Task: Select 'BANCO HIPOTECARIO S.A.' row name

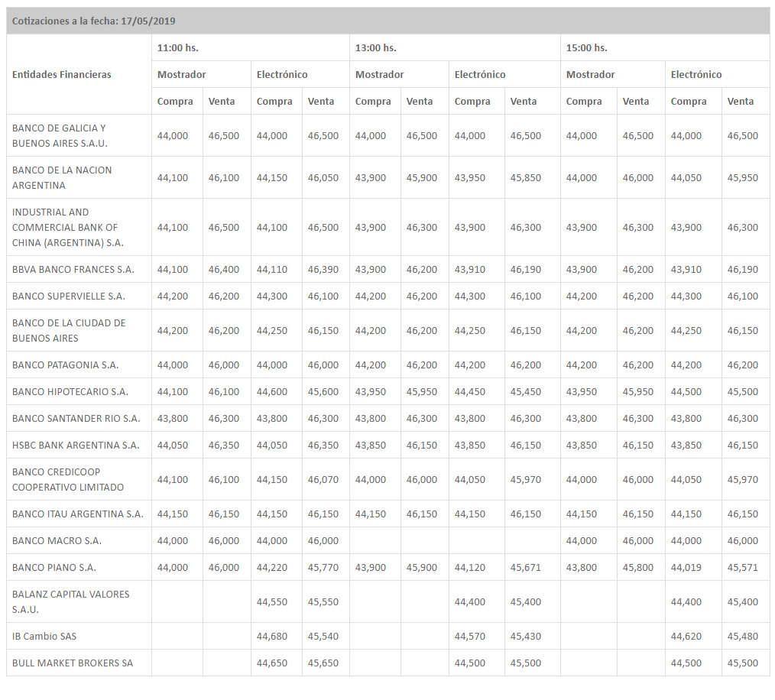Action: click(70, 391)
